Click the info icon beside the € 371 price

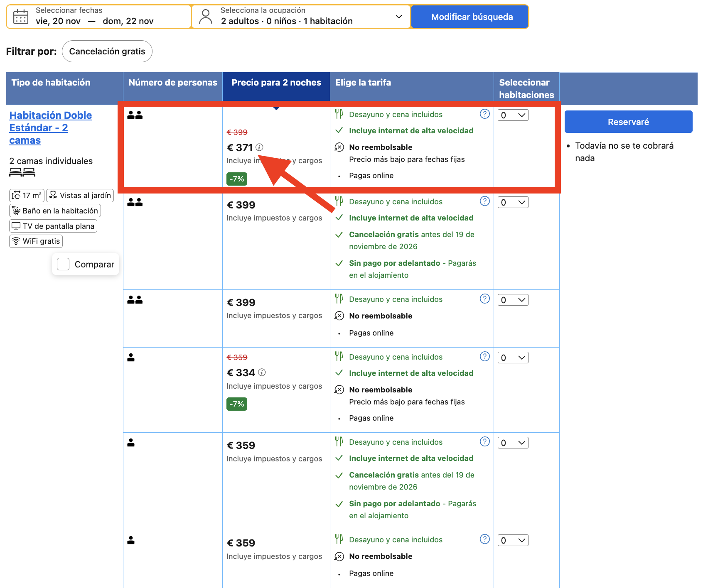point(260,147)
